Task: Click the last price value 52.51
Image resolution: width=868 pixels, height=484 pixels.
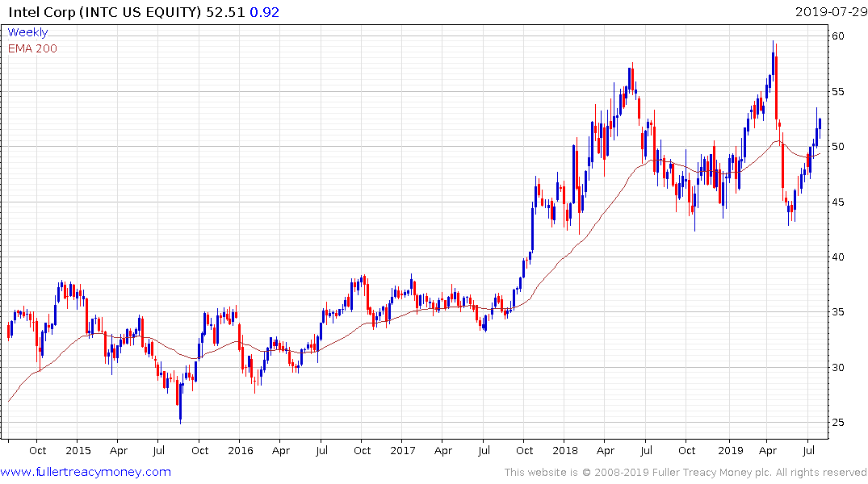Action: tap(225, 12)
